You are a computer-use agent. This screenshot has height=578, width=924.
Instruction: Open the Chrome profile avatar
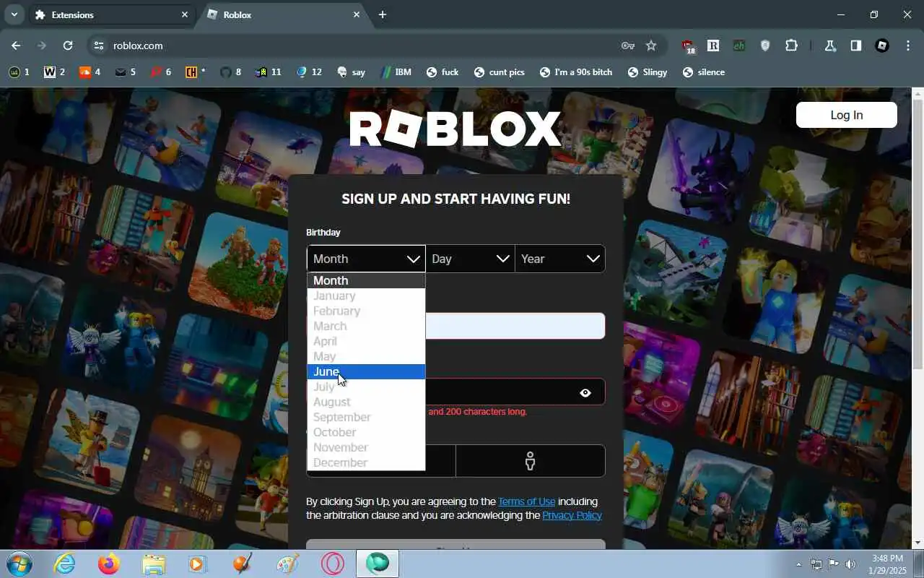coord(882,46)
